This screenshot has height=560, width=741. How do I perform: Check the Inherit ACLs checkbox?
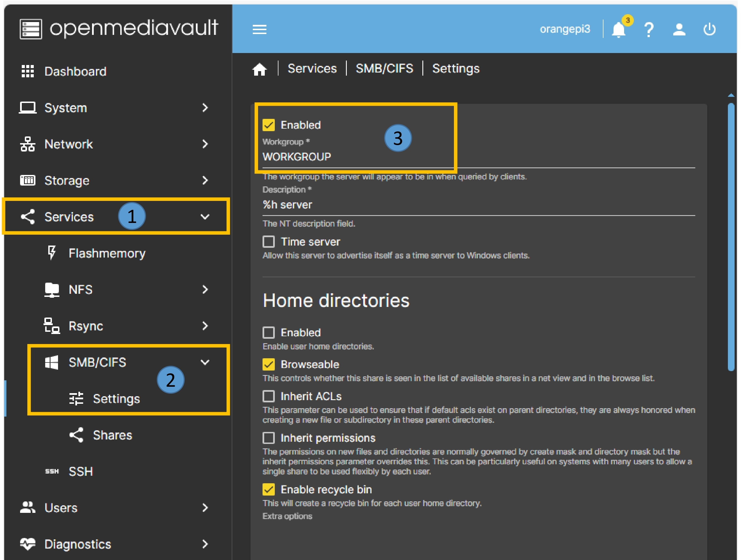268,396
